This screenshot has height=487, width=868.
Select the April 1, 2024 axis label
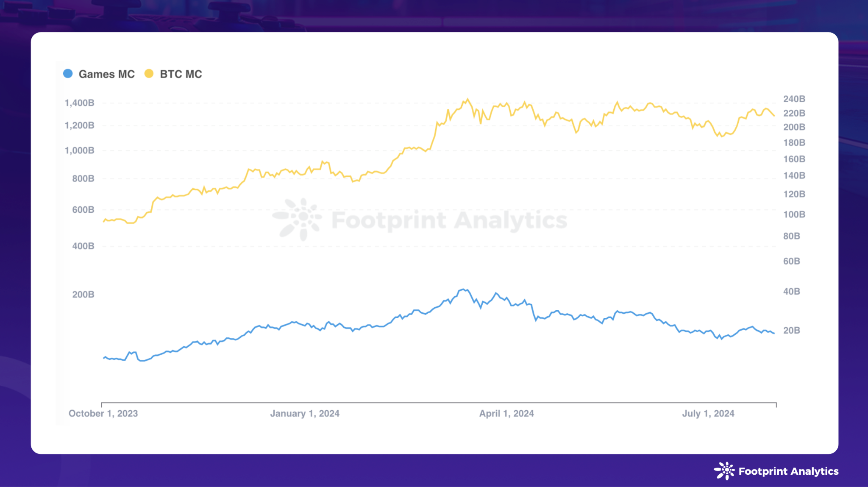click(506, 413)
